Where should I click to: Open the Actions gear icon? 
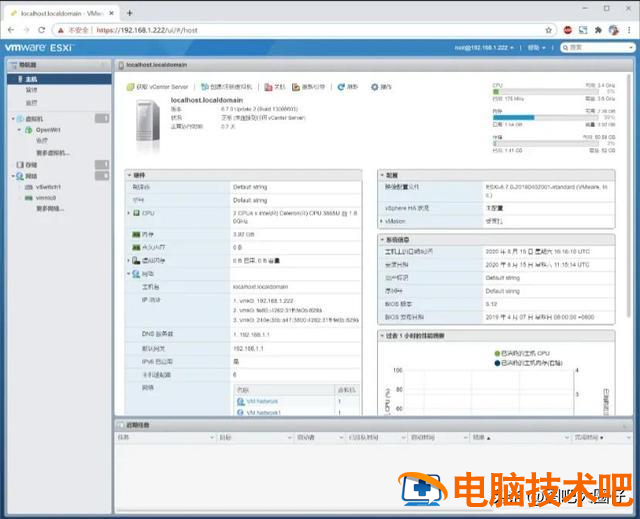[x=374, y=87]
